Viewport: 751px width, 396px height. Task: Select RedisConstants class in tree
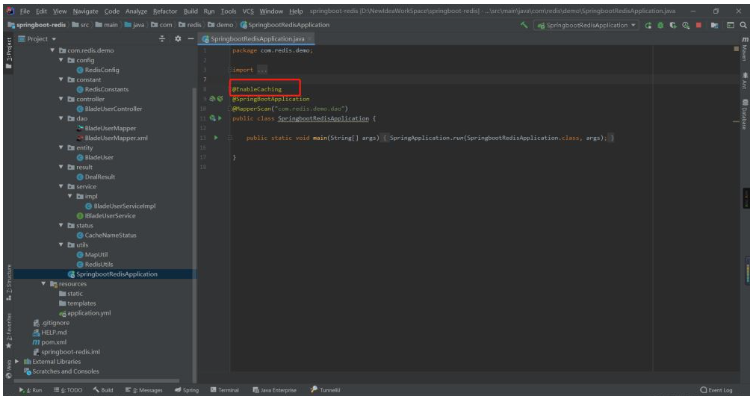tap(102, 90)
